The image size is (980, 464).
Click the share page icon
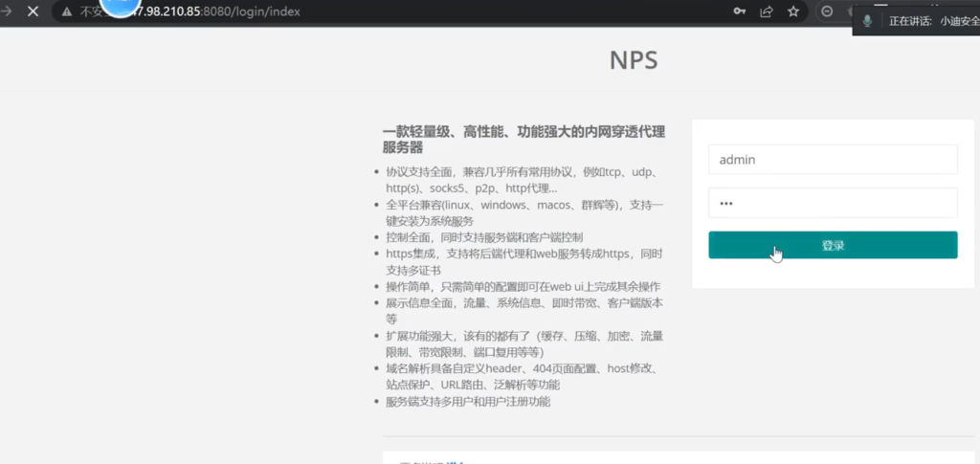click(x=767, y=11)
